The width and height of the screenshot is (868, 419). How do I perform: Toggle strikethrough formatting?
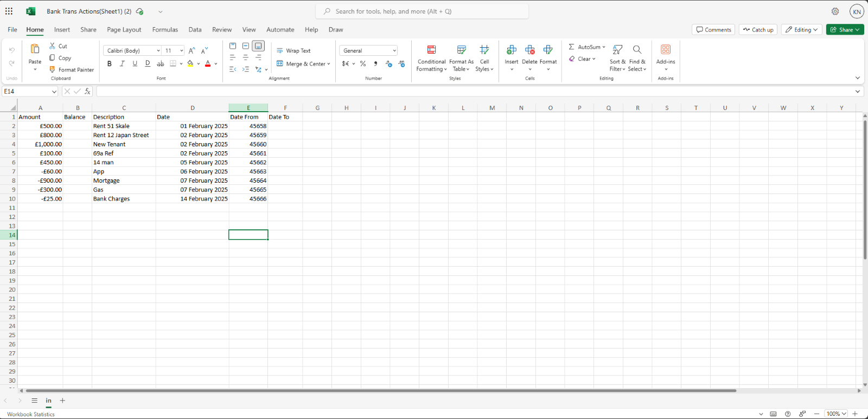pos(161,64)
